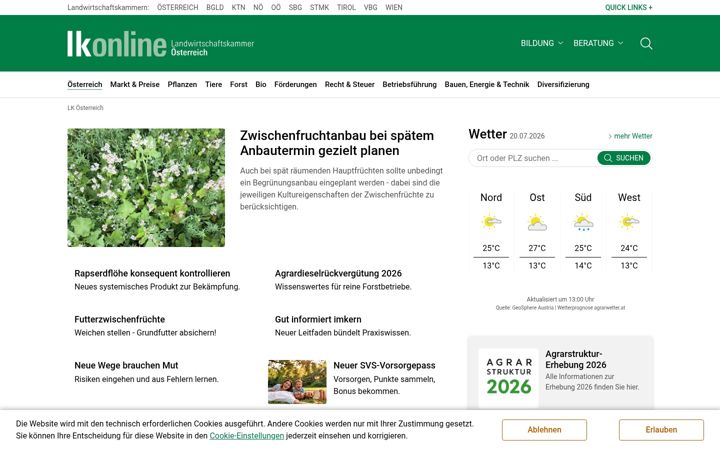Open Futterzwischenfrüchte article

119,319
